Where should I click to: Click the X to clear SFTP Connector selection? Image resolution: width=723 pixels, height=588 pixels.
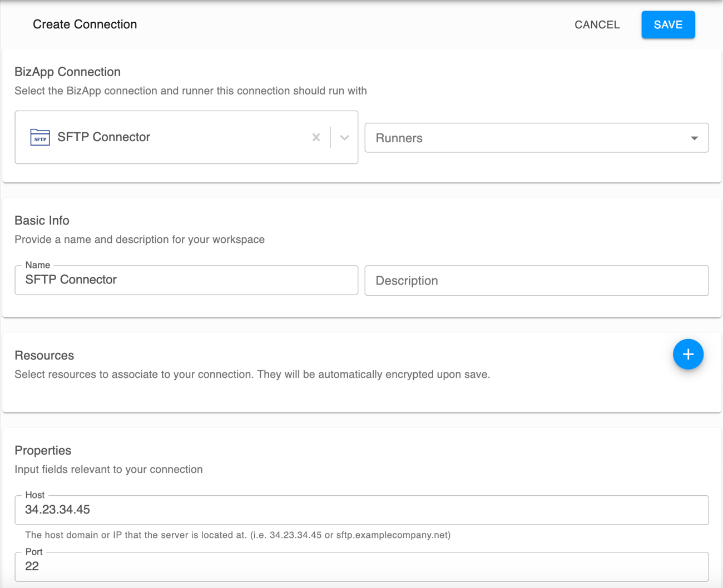point(316,137)
